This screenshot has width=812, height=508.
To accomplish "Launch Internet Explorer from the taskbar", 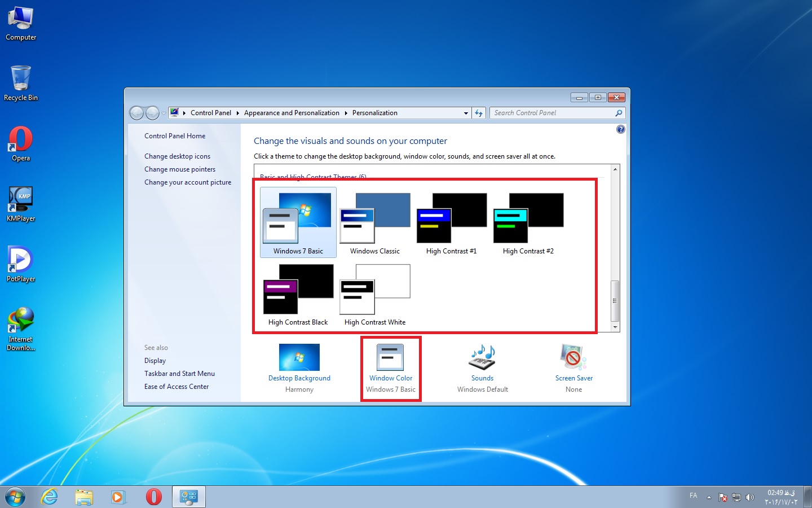I will coord(50,497).
